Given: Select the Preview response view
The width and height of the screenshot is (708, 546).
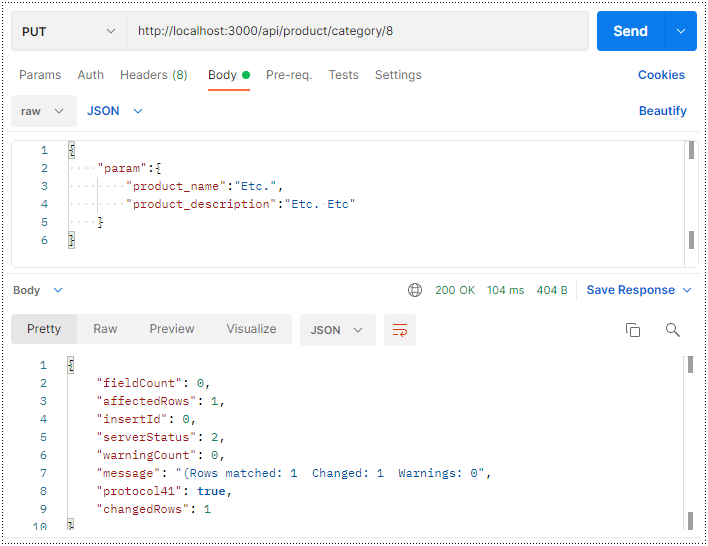Looking at the screenshot, I should point(172,329).
